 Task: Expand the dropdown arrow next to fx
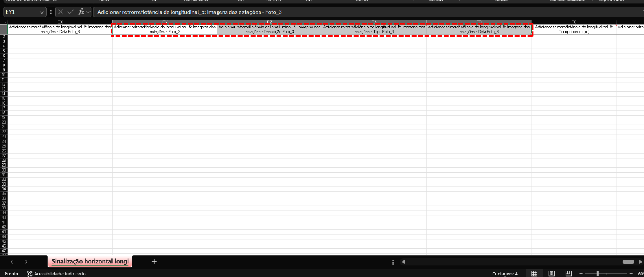[x=89, y=12]
